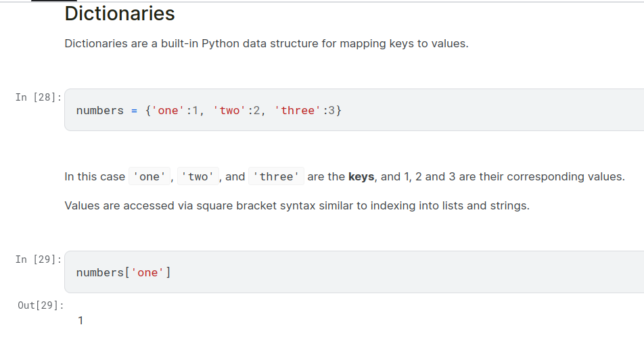Click the 'one' string key in cell 28

168,110
